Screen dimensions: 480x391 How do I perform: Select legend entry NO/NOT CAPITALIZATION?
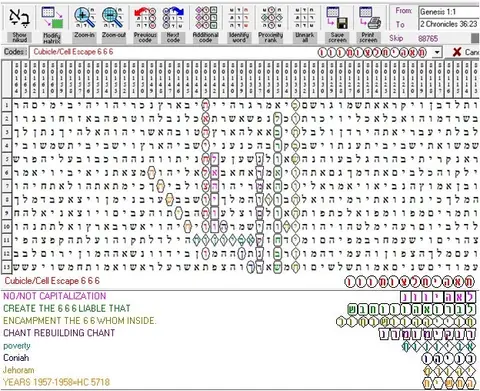[x=55, y=296]
